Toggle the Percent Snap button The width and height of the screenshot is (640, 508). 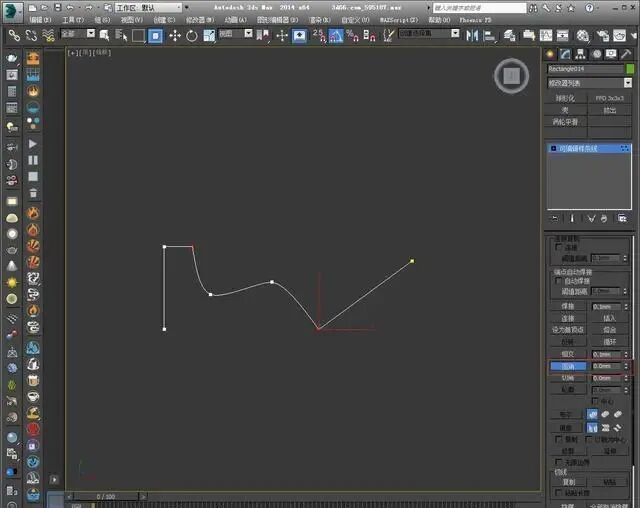tap(352, 36)
